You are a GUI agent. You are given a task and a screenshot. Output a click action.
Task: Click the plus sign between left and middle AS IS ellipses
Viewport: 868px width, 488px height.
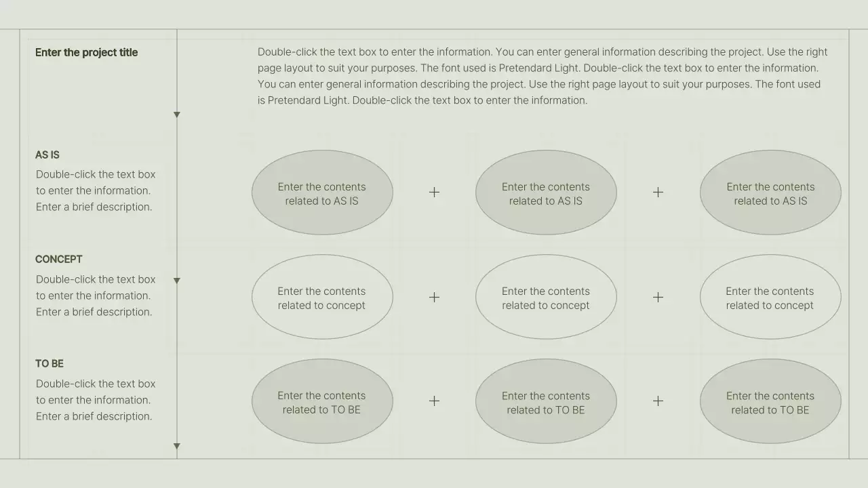point(434,192)
